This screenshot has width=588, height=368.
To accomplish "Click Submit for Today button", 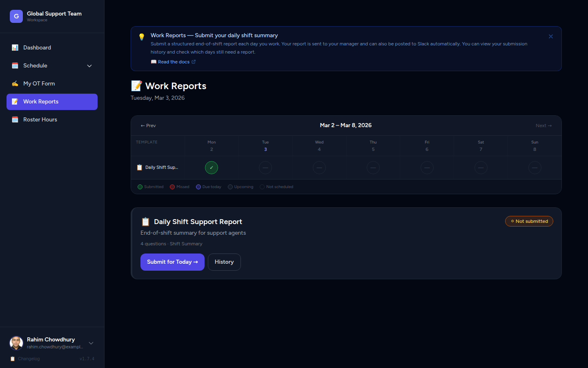I will [172, 262].
